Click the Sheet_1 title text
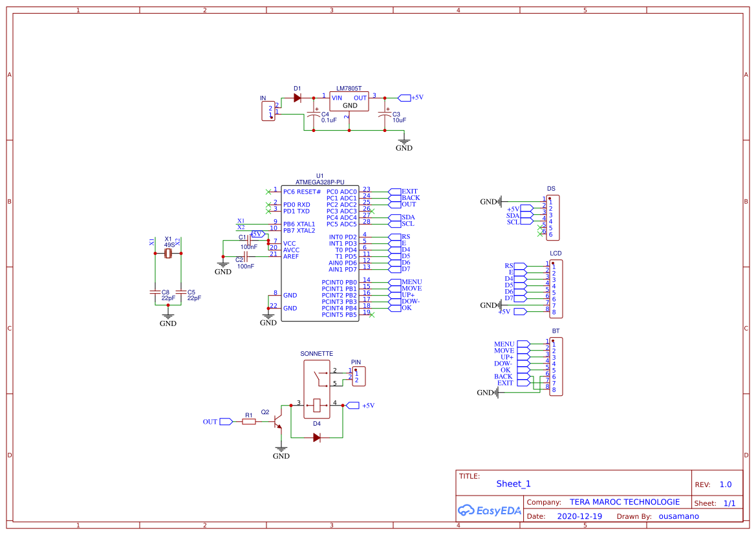This screenshot has width=756, height=535. [513, 483]
